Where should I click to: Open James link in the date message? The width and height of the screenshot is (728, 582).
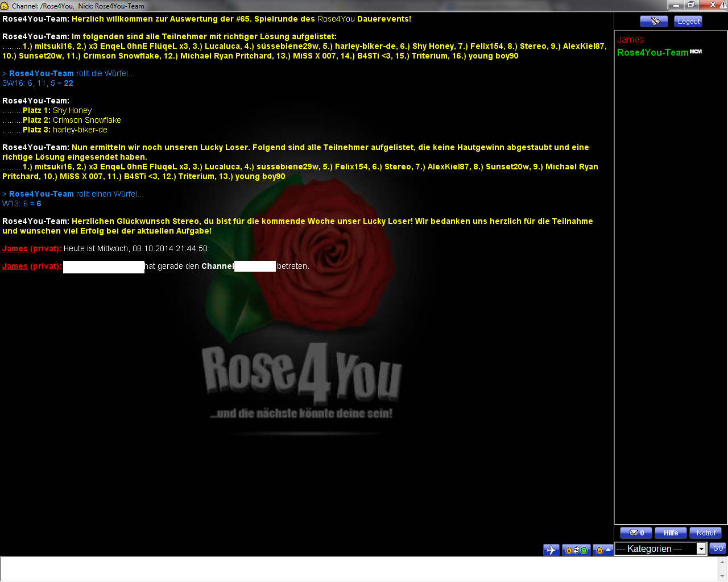click(x=15, y=248)
